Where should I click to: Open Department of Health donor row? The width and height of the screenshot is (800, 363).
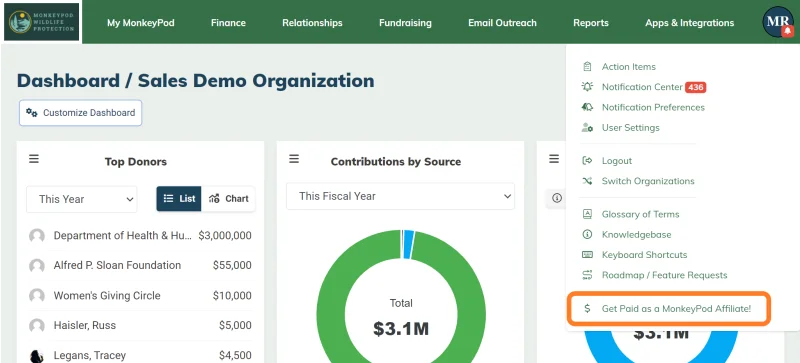(x=140, y=236)
